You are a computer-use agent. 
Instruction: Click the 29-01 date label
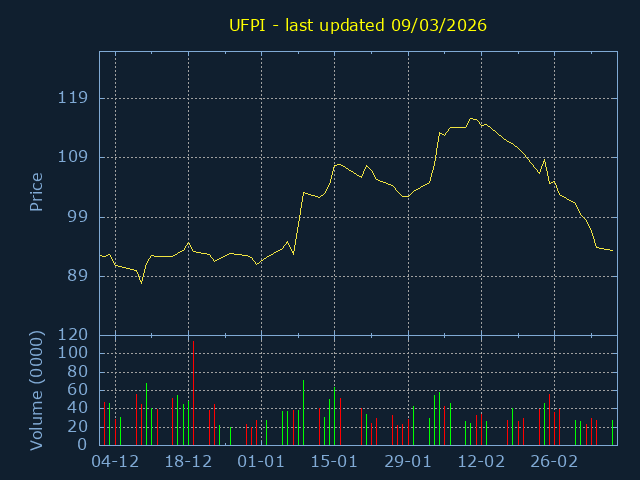coord(408,462)
